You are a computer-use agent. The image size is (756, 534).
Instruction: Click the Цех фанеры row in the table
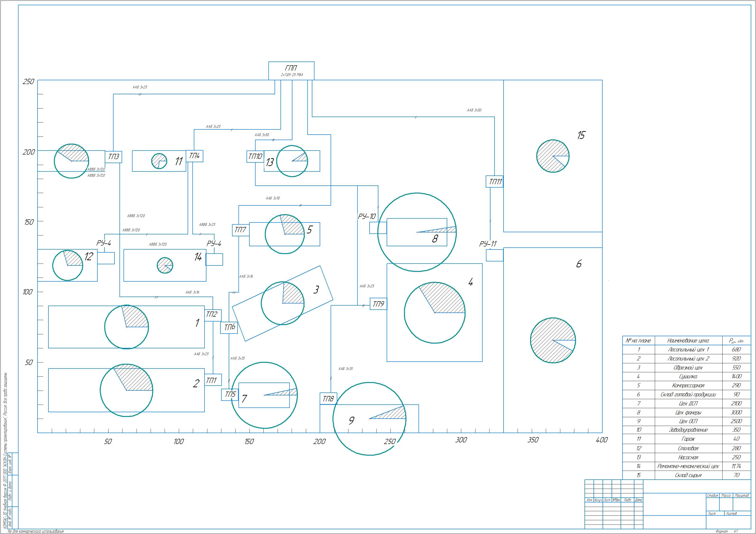point(688,412)
